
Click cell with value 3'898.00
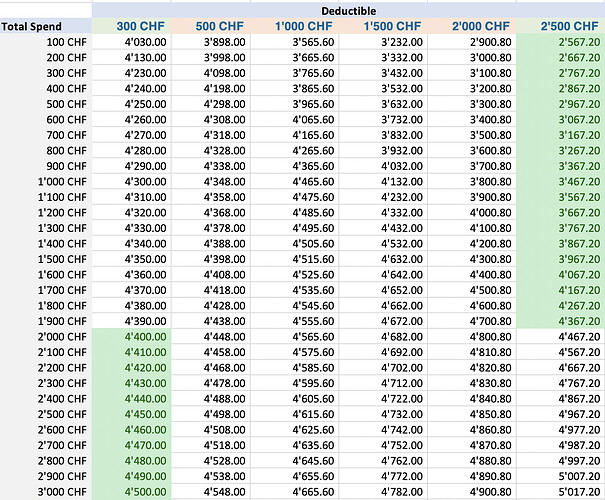point(211,42)
